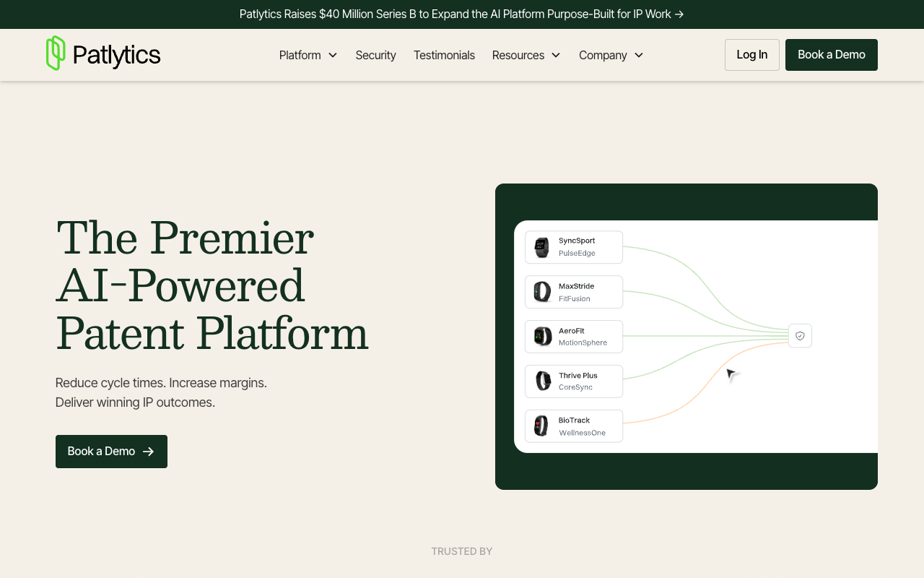Viewport: 924px width, 578px height.
Task: Expand the Company dropdown menu
Action: pos(611,55)
